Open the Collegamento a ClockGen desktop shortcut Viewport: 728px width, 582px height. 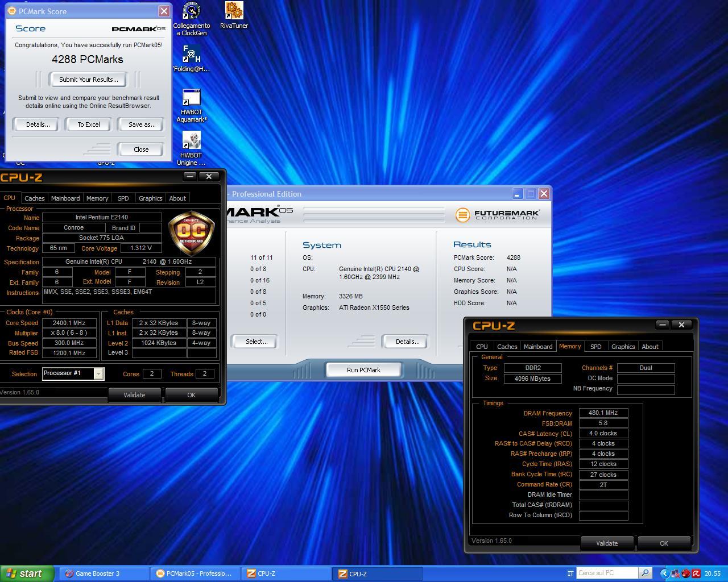pyautogui.click(x=191, y=19)
